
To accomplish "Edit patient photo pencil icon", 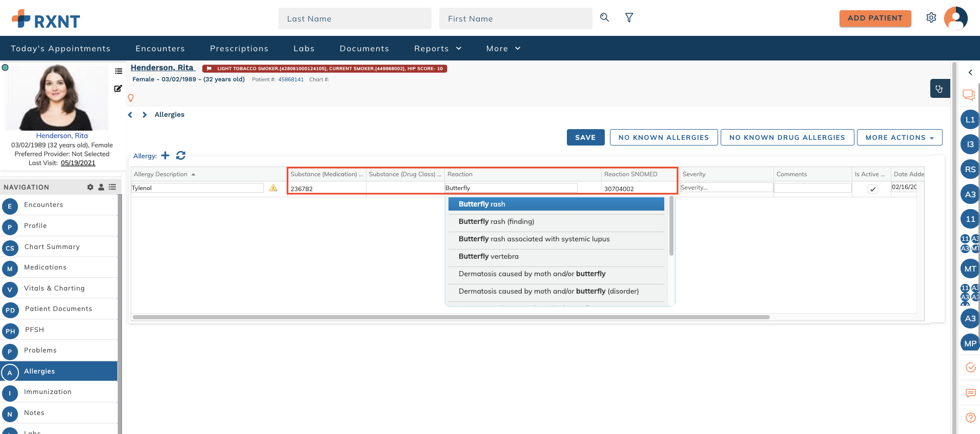I will click(x=118, y=89).
